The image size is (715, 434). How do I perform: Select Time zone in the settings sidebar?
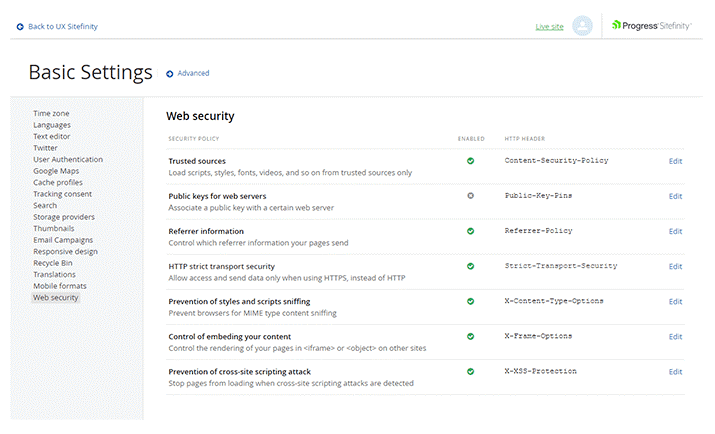pos(51,113)
